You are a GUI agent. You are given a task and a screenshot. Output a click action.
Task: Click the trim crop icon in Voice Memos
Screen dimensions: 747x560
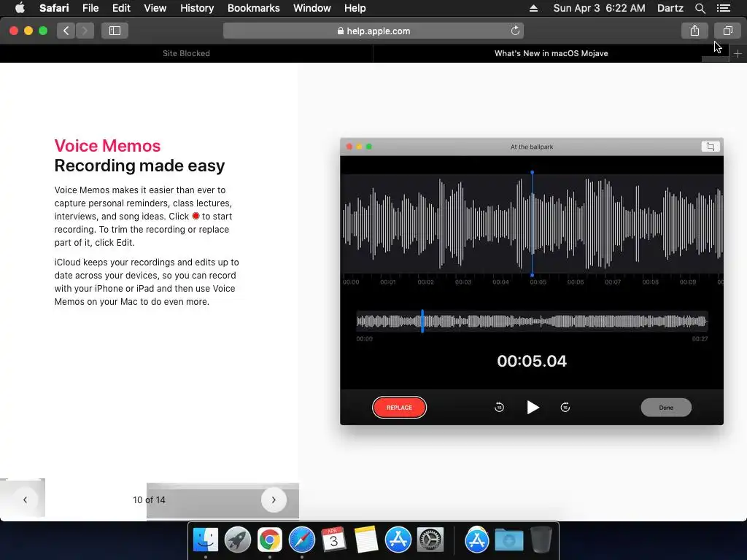point(711,146)
